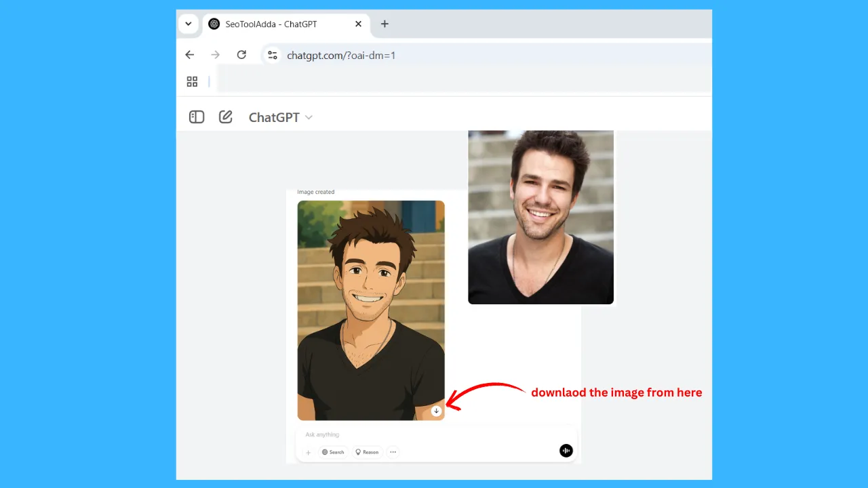Go back with the back button

[189, 55]
